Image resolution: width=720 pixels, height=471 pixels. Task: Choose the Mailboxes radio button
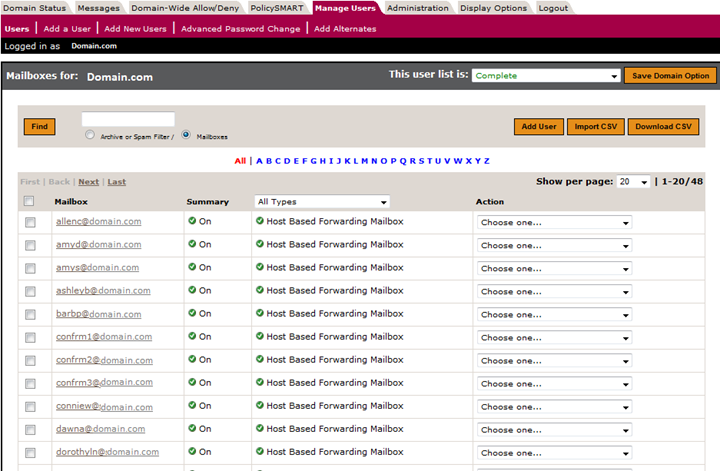(x=186, y=135)
